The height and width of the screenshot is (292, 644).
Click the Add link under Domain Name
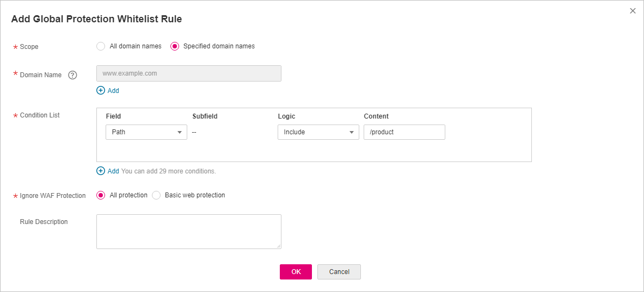113,91
